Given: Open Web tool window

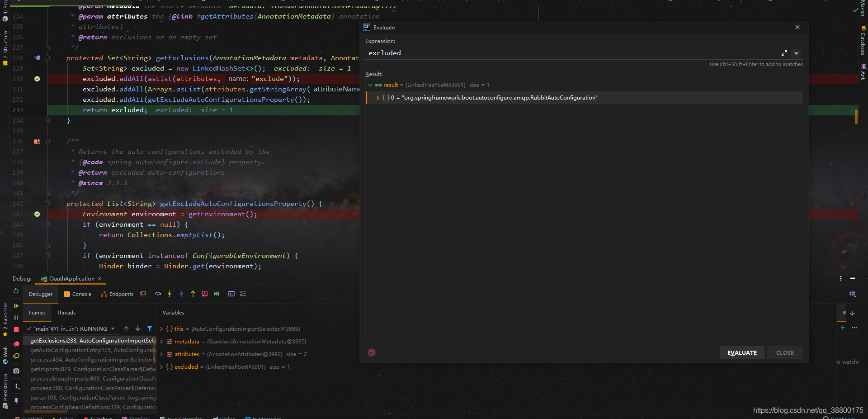Looking at the screenshot, I should 5,356.
